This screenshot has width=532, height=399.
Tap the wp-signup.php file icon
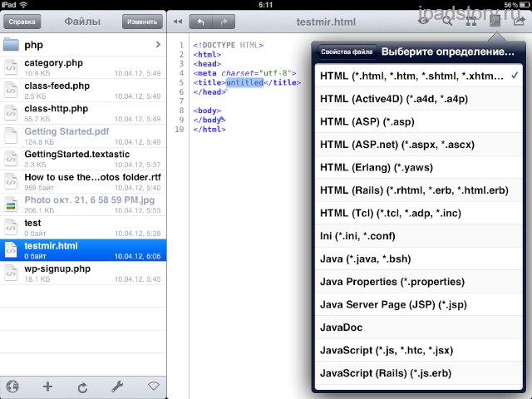(11, 273)
